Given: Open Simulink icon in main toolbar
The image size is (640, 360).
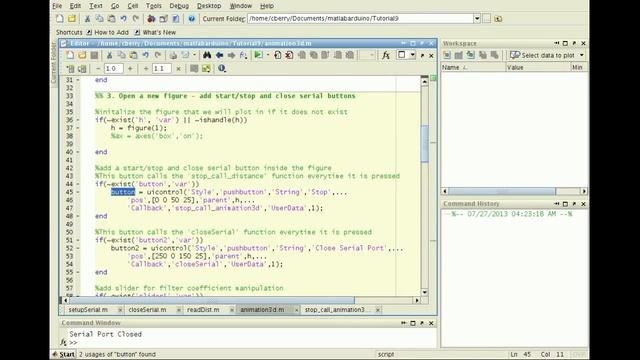Looking at the screenshot, I should tap(151, 18).
